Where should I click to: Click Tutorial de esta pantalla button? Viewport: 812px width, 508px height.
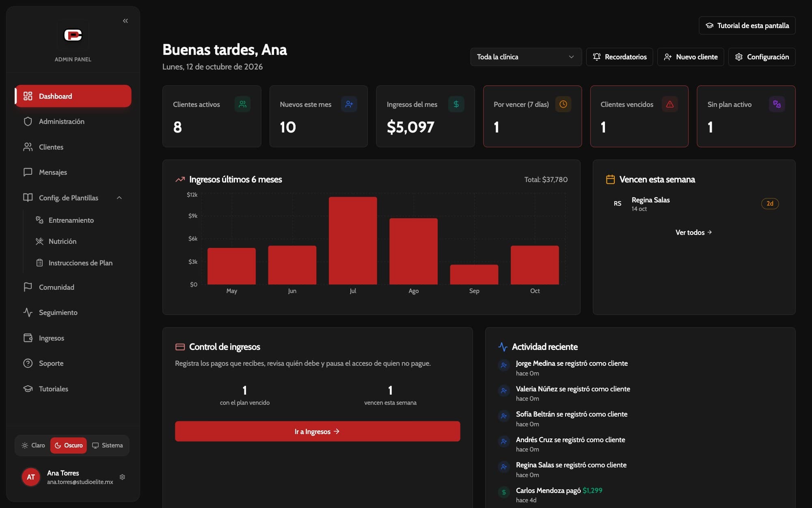coord(747,26)
